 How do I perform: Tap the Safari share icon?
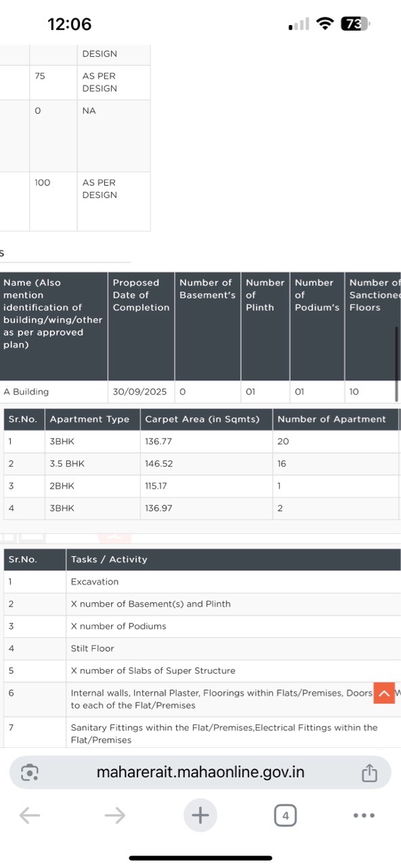pyautogui.click(x=369, y=773)
